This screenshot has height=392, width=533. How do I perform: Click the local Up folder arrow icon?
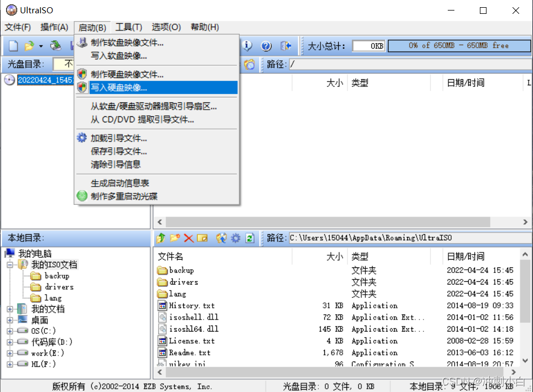(x=161, y=238)
